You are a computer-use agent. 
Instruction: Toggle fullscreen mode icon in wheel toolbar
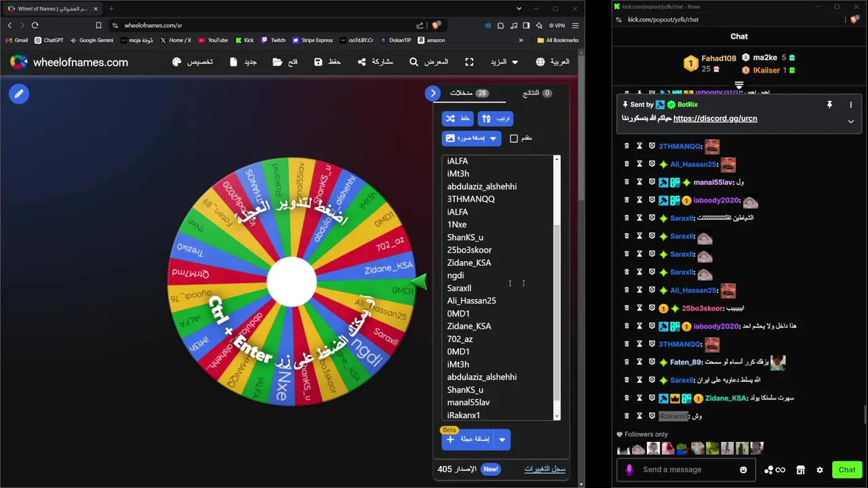pos(469,62)
